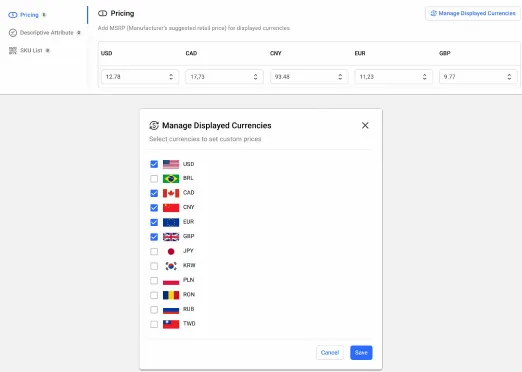
Task: Click the CNY column header in table
Action: coord(276,53)
